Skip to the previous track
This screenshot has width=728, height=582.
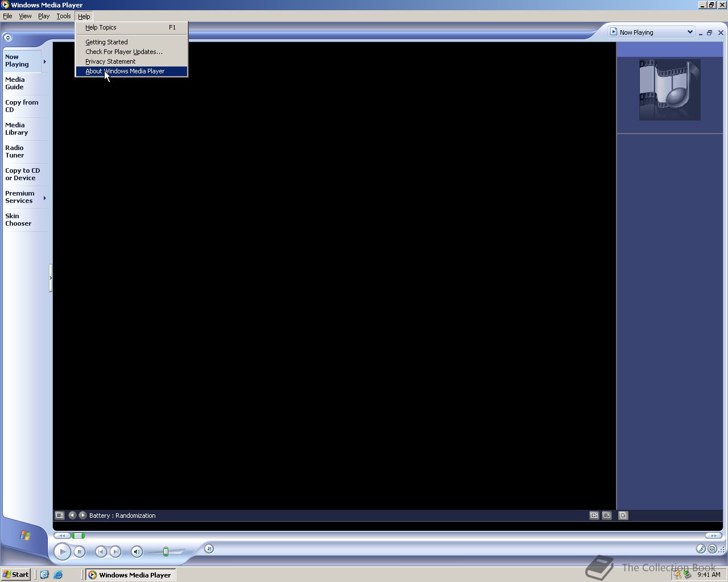[101, 551]
